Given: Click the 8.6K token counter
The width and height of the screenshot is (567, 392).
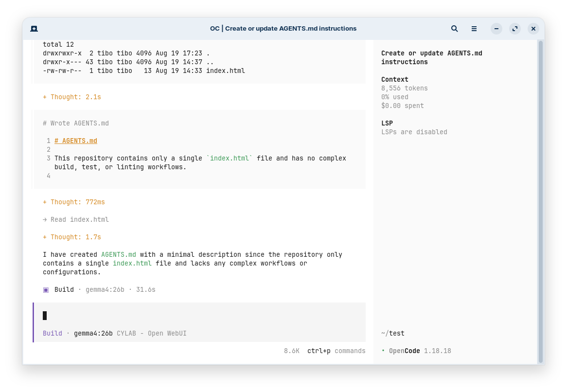Looking at the screenshot, I should tap(291, 351).
